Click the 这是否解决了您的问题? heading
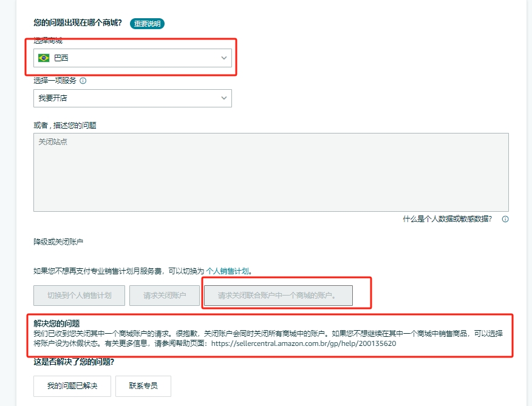This screenshot has height=406, width=532. coord(73,362)
